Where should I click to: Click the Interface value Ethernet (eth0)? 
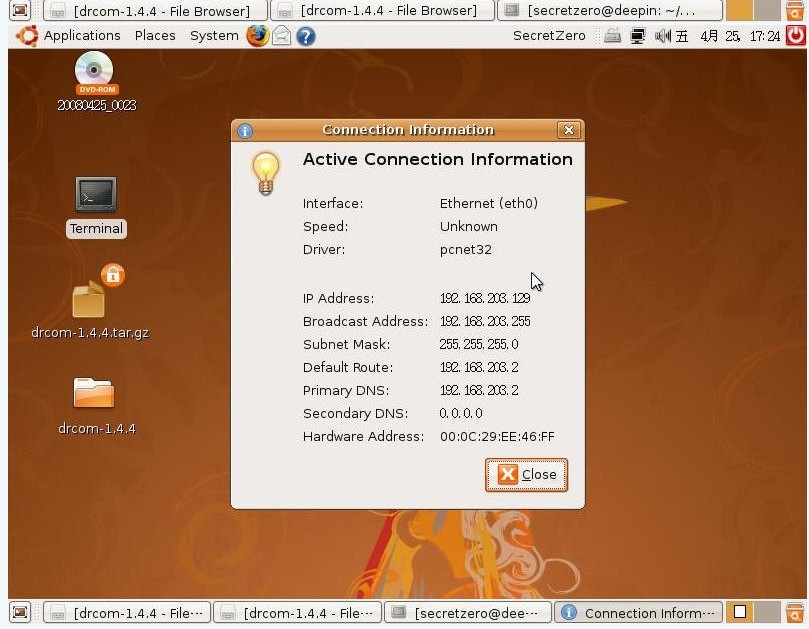pyautogui.click(x=489, y=203)
